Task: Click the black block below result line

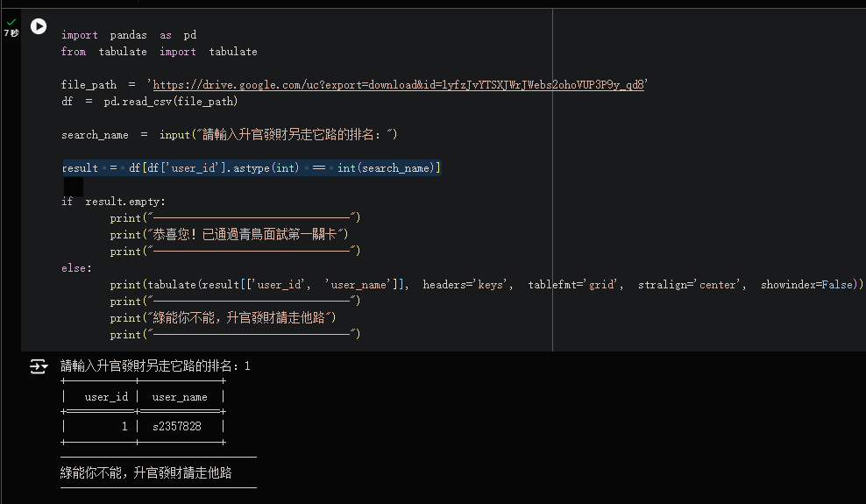Action: pos(74,186)
